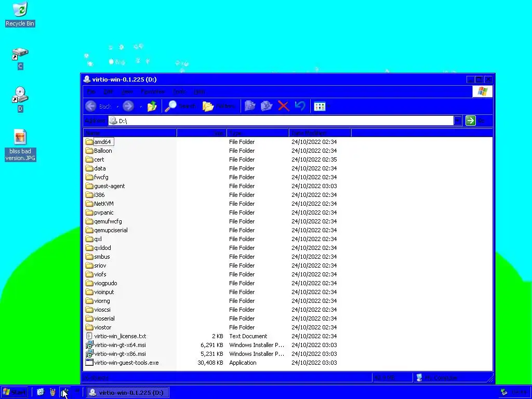
Task: Open the Search pane
Action: point(180,106)
